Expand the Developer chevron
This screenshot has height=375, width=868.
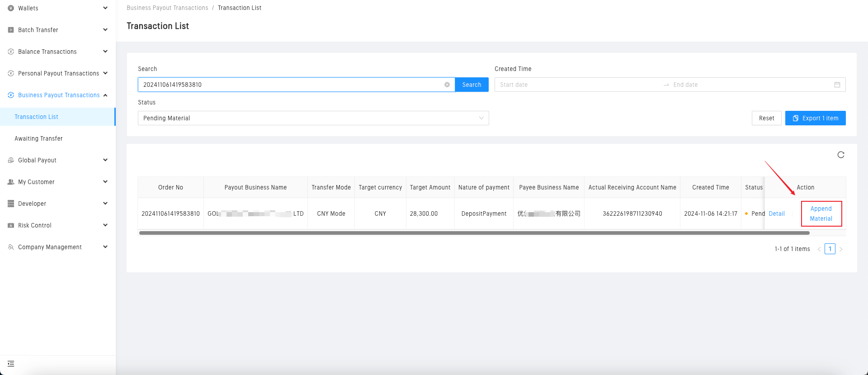105,204
